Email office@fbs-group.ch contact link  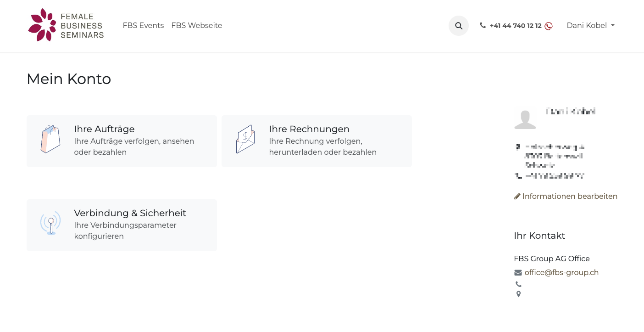pos(561,273)
